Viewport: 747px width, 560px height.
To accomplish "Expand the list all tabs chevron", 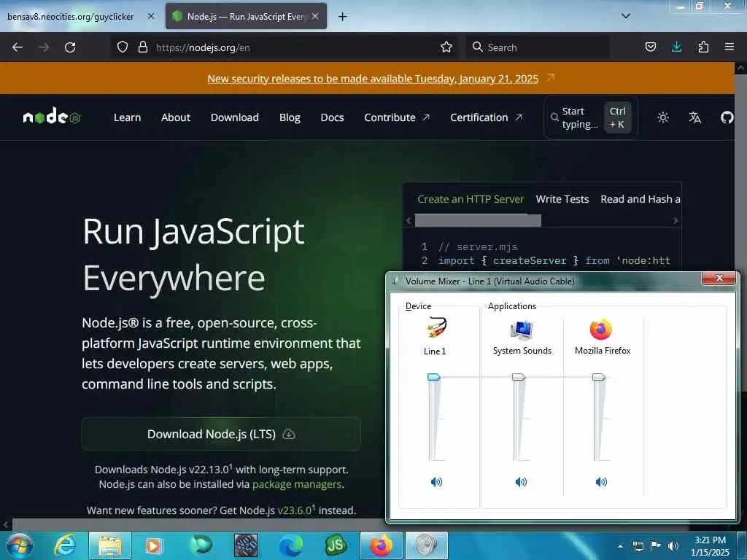I will pyautogui.click(x=626, y=16).
